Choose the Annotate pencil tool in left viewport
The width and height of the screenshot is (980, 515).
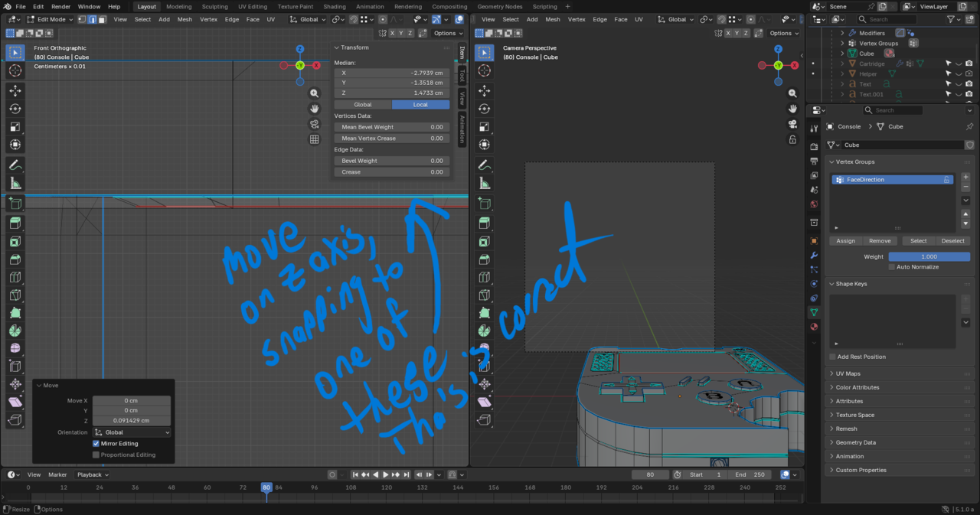(15, 165)
